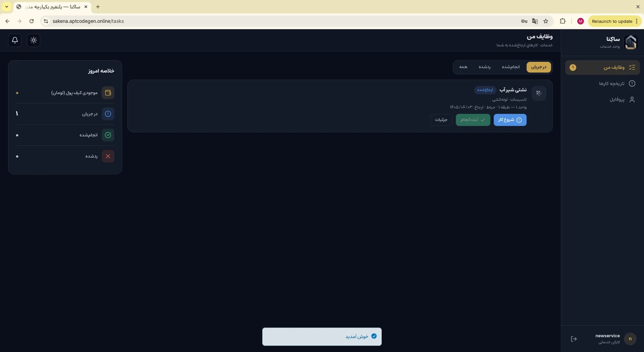Screen dimensions: 644x352
Task: Open browser extensions puzzle icon
Action: pos(563,21)
